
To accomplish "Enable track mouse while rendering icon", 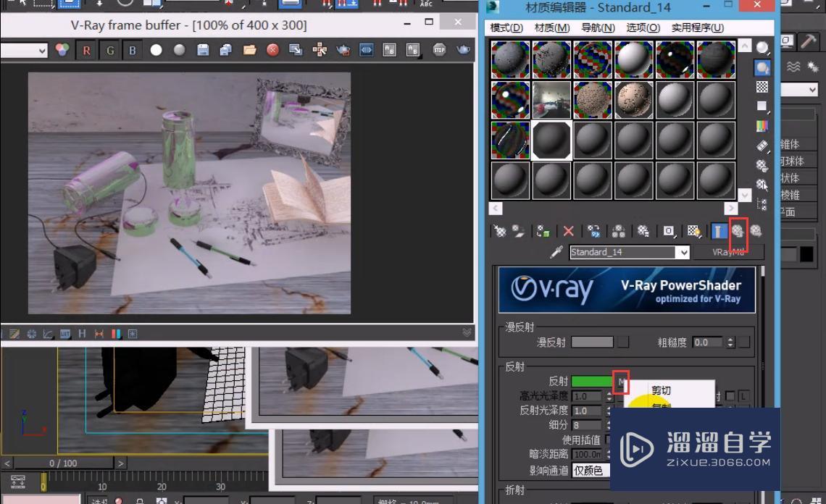I will 320,50.
